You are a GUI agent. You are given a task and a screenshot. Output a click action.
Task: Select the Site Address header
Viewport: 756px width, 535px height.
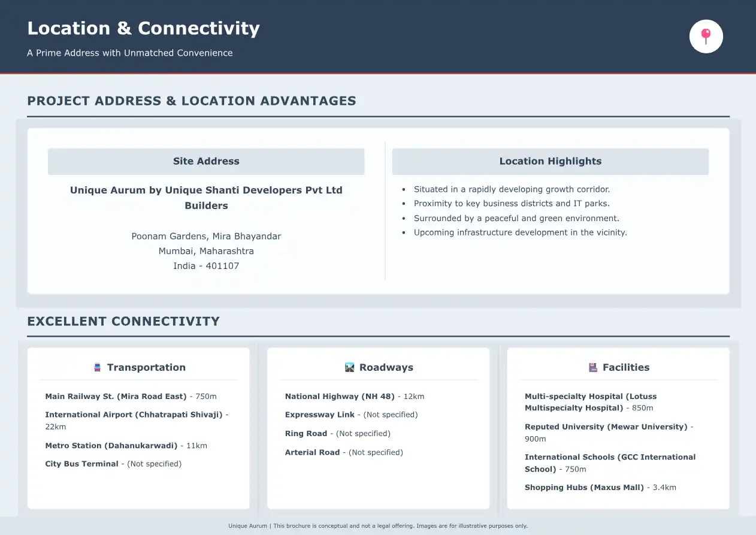tap(206, 161)
